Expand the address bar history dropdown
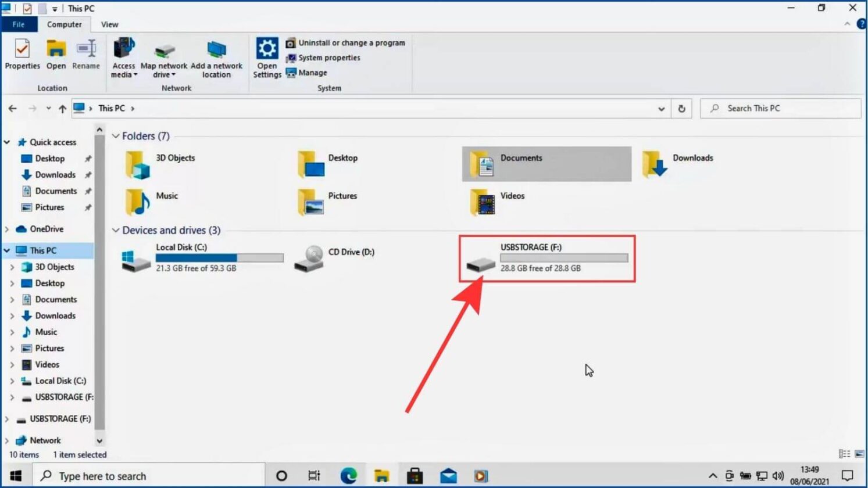This screenshot has width=868, height=488. (x=661, y=108)
